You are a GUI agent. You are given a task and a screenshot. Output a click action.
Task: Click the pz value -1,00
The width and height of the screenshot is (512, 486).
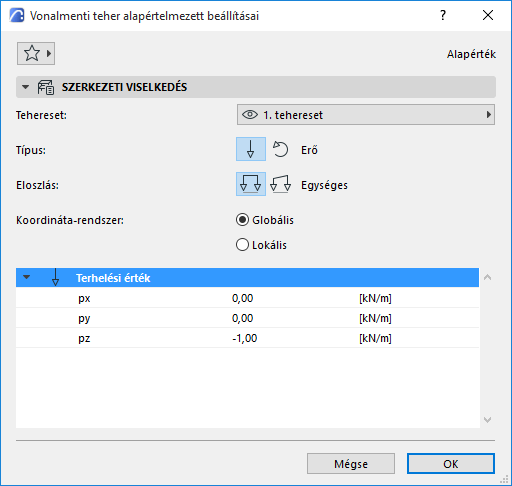coord(245,338)
